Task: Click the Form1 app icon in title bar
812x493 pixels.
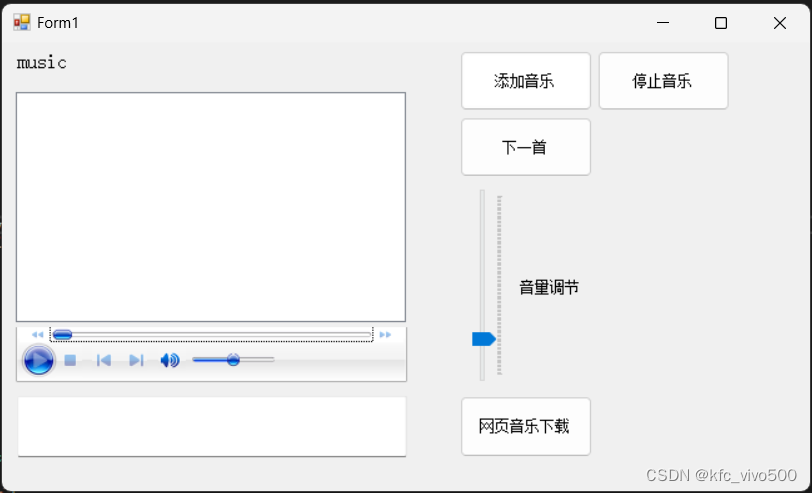Action: coord(22,23)
